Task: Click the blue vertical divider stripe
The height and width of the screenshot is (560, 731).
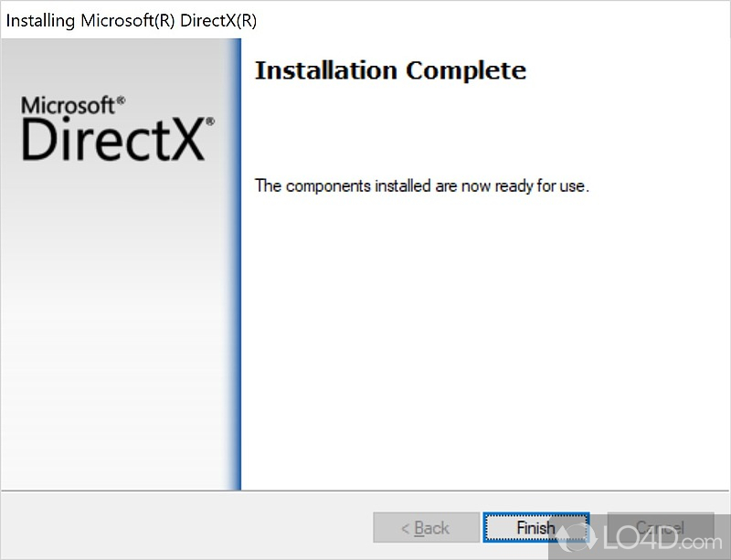Action: (236, 264)
